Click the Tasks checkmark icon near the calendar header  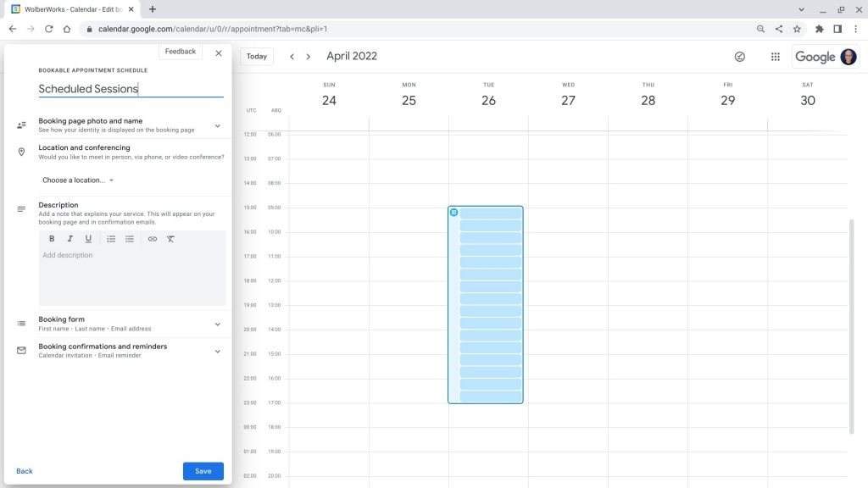[739, 56]
